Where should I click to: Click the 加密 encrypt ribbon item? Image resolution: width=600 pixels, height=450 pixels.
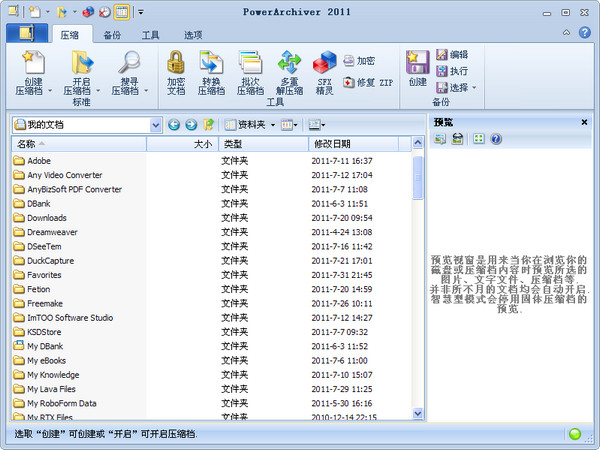[x=359, y=60]
